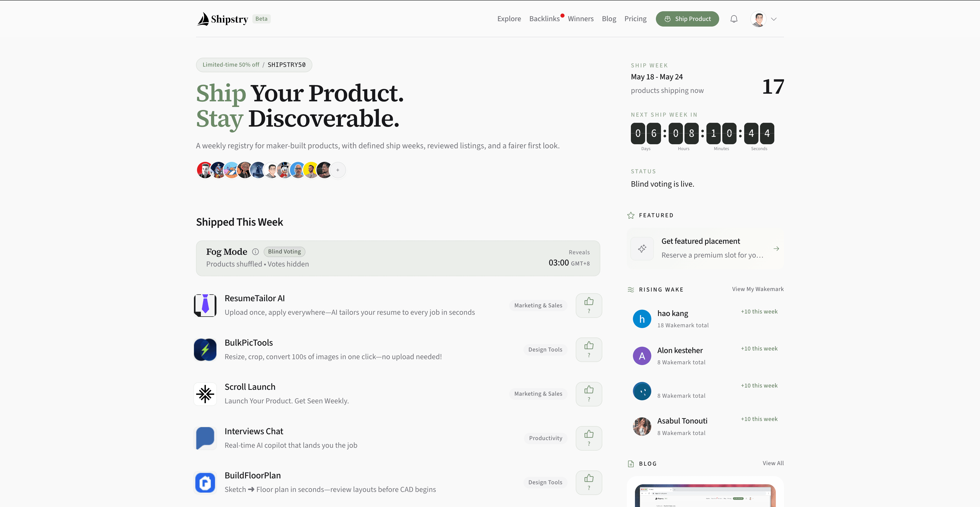
Task: Expand the account dropdown chevron
Action: 774,19
